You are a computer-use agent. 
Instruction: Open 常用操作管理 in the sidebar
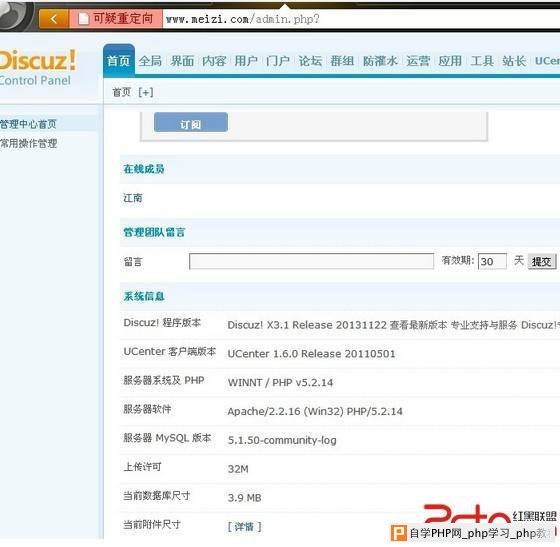(x=29, y=144)
